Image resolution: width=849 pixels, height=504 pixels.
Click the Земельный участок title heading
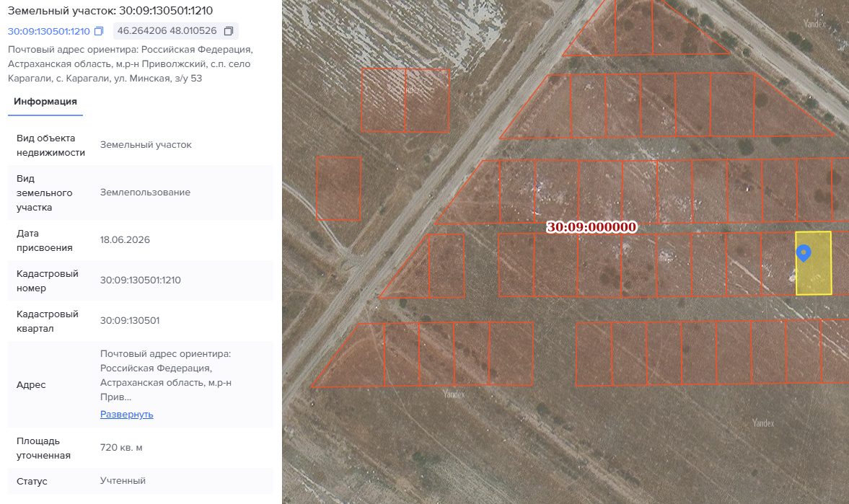(110, 10)
